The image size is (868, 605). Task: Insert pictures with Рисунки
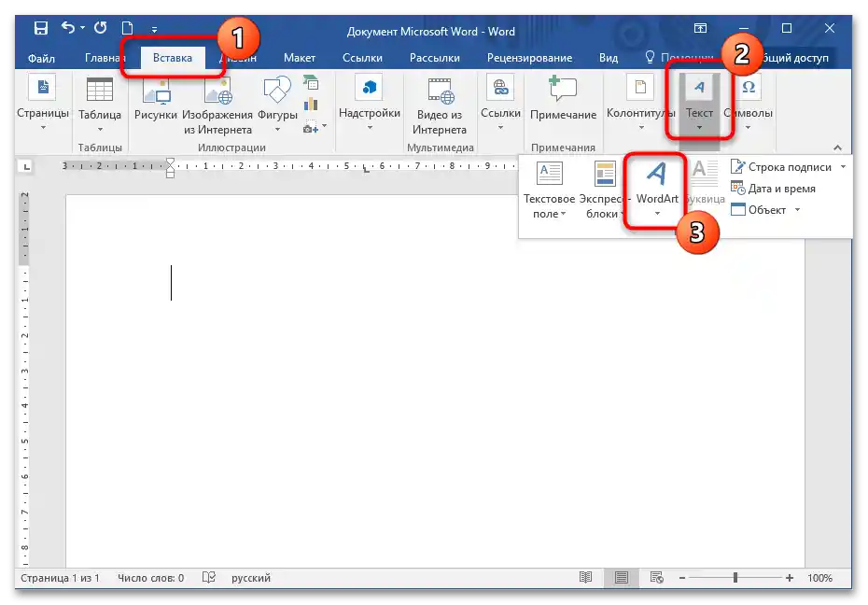point(156,98)
